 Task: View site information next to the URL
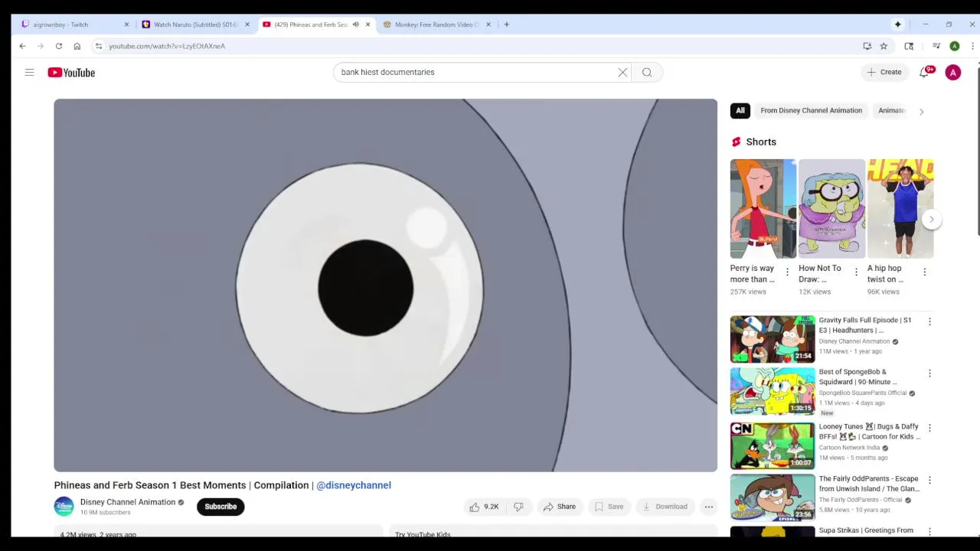[99, 46]
